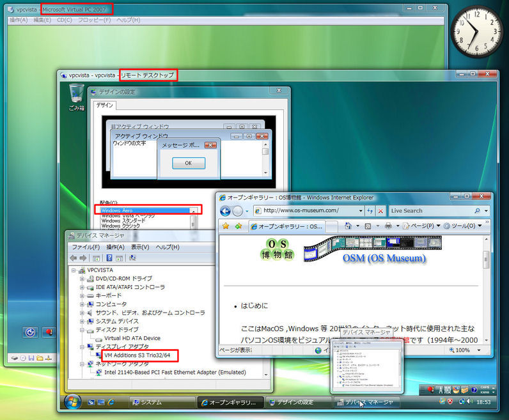Select Windows クラシック color scheme
509x420 pixels.
[120, 226]
